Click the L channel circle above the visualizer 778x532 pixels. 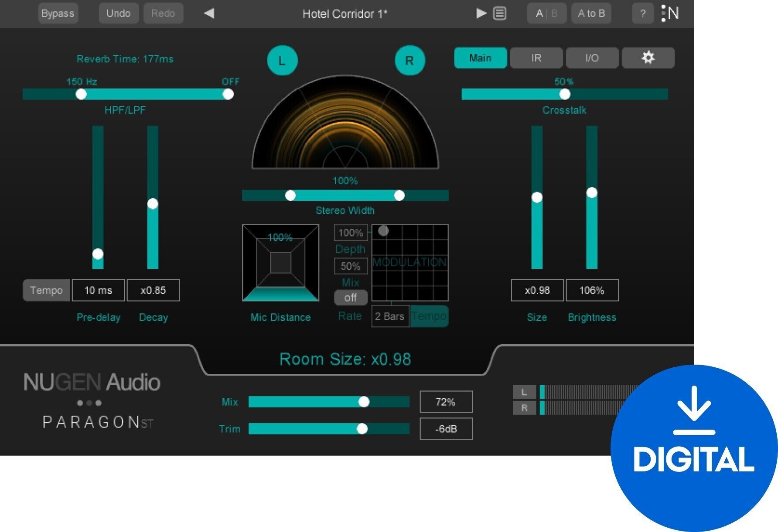pyautogui.click(x=282, y=60)
